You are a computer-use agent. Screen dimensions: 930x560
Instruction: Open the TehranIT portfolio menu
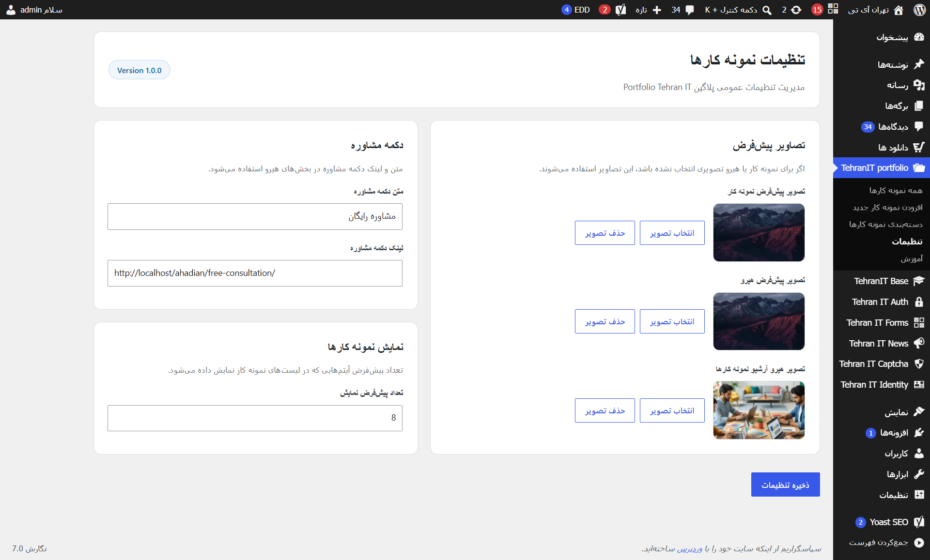pyautogui.click(x=882, y=168)
